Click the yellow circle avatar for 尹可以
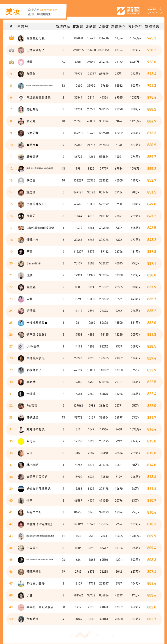The width and height of the screenshot is (167, 644). coord(21,441)
